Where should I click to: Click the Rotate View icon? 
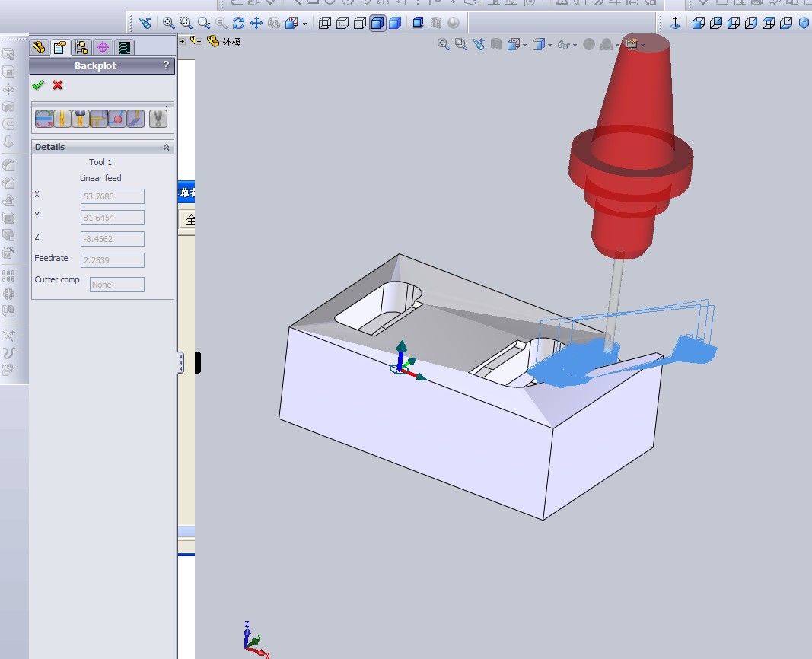point(239,23)
